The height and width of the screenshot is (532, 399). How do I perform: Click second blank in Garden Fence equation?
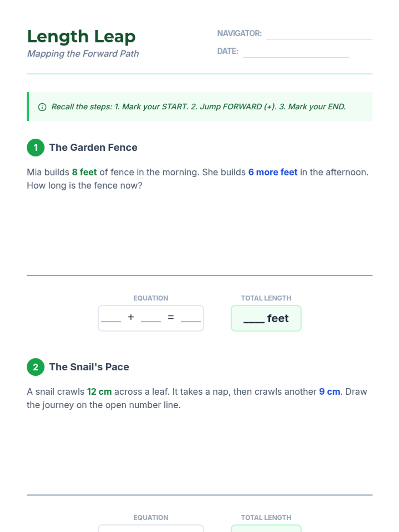point(151,318)
